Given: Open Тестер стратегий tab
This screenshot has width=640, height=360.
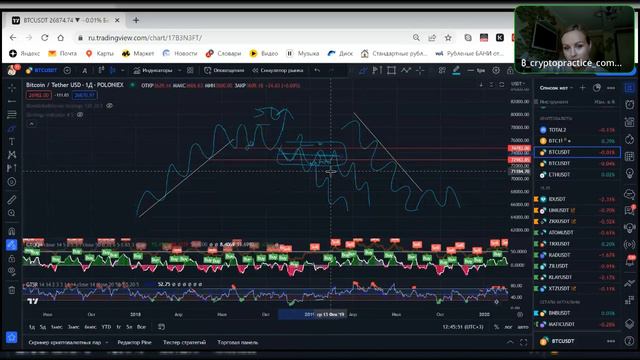Looking at the screenshot, I should point(184,342).
